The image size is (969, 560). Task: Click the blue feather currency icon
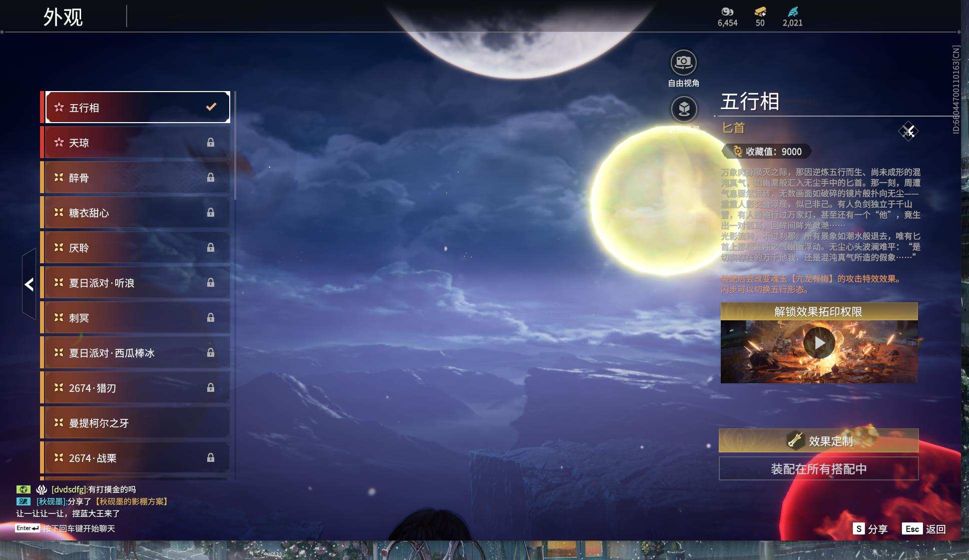[x=793, y=11]
